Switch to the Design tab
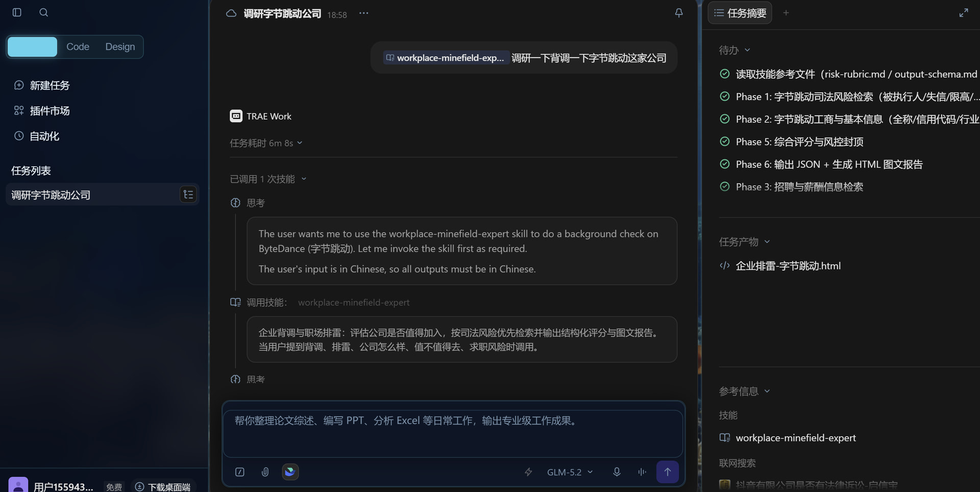 pyautogui.click(x=120, y=46)
